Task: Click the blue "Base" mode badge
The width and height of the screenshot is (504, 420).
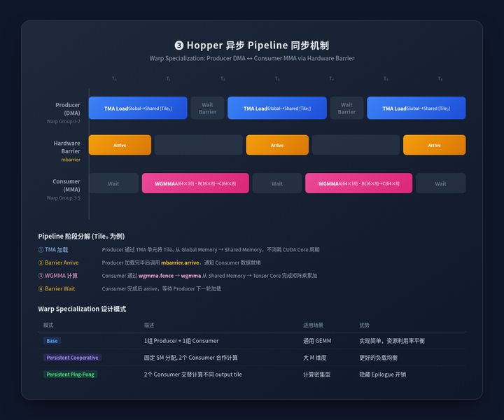Action: [52, 341]
